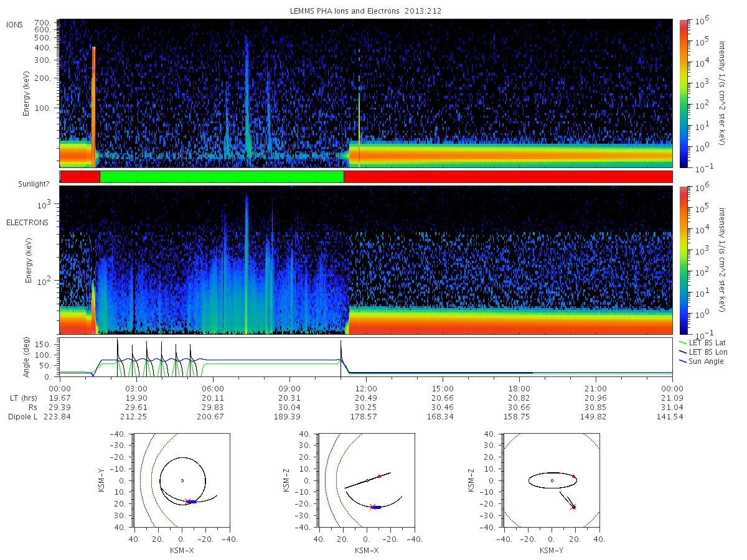Screen dimensions: 747x560
Task: Click the planet marker in KSM-X/KSM-Y plot
Action: 182,480
